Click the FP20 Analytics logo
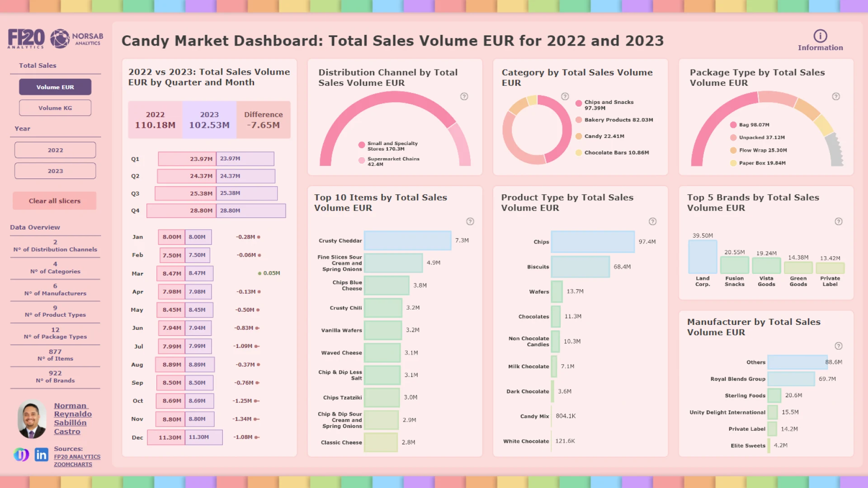 pos(26,39)
